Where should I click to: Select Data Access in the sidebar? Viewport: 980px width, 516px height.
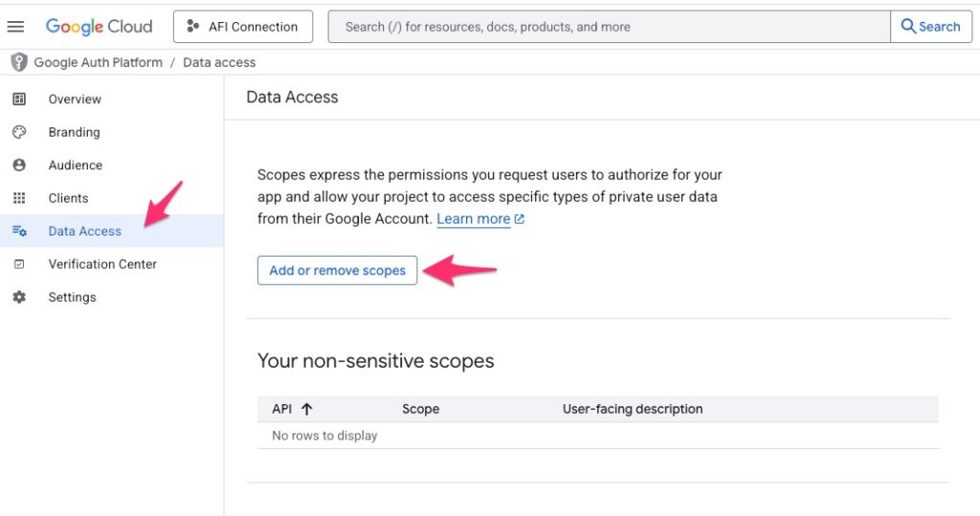pos(85,231)
